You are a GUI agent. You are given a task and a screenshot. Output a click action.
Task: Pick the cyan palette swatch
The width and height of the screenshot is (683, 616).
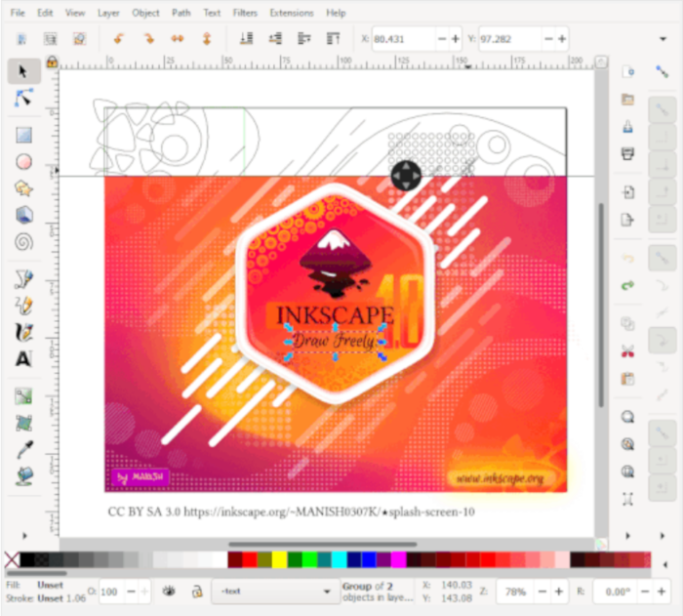339,559
